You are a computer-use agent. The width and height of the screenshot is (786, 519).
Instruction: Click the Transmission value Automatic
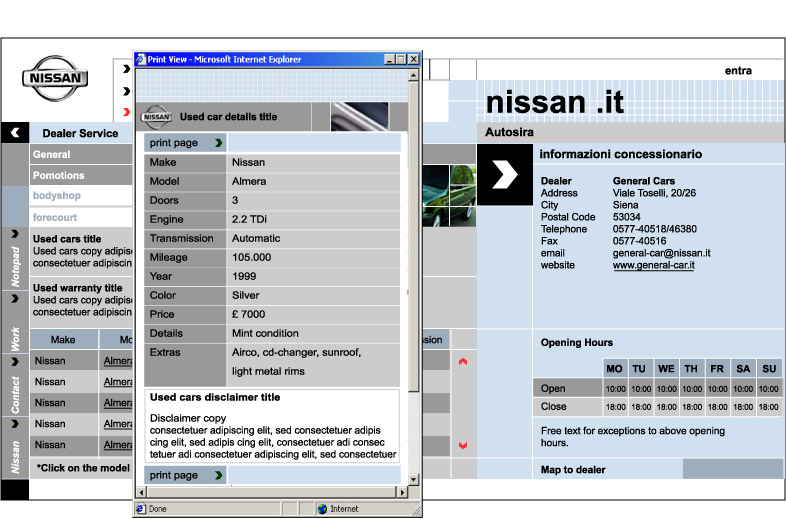tap(256, 238)
